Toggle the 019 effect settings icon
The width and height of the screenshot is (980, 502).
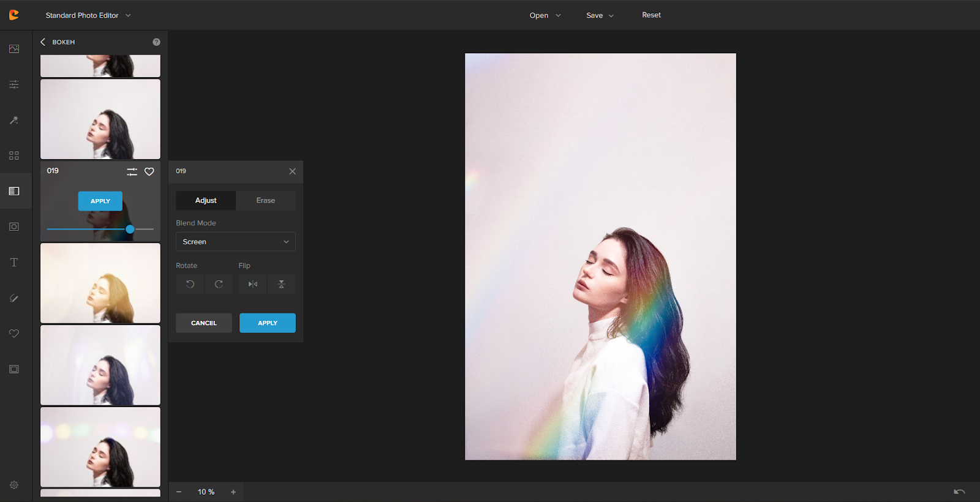click(132, 172)
